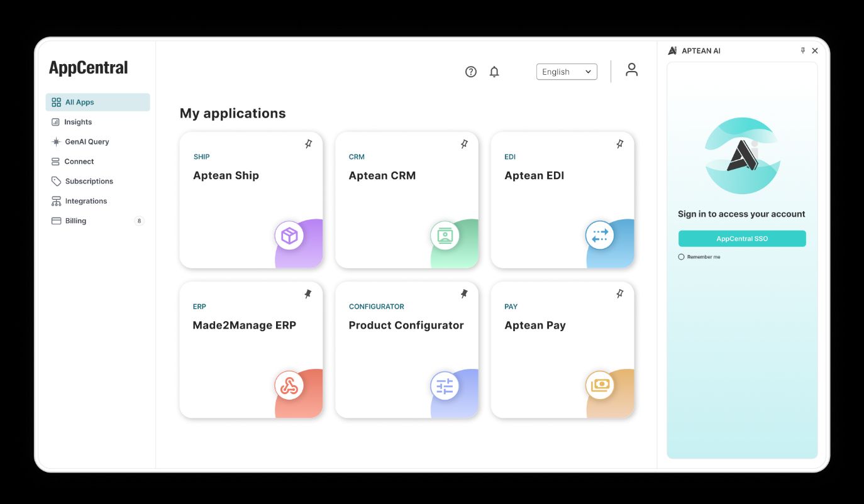Viewport: 864px width, 504px height.
Task: Click the Subscriptions sidebar icon
Action: click(56, 181)
